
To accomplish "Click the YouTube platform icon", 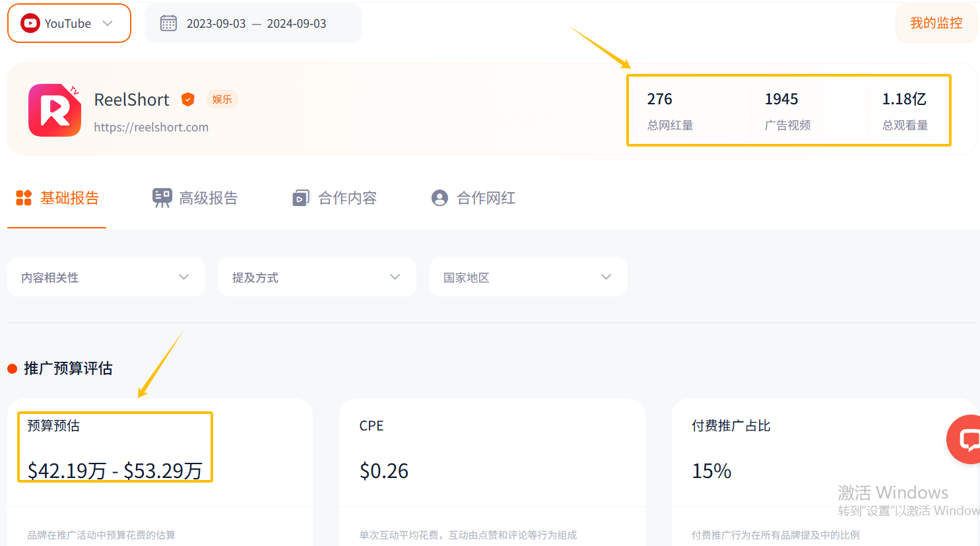I will 30,23.
